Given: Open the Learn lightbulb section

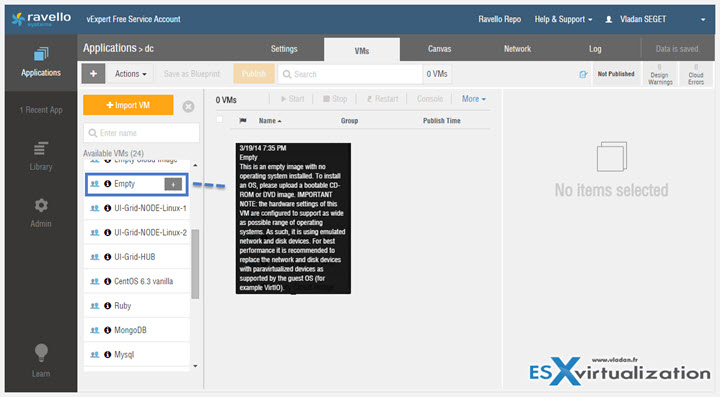Looking at the screenshot, I should [x=41, y=361].
